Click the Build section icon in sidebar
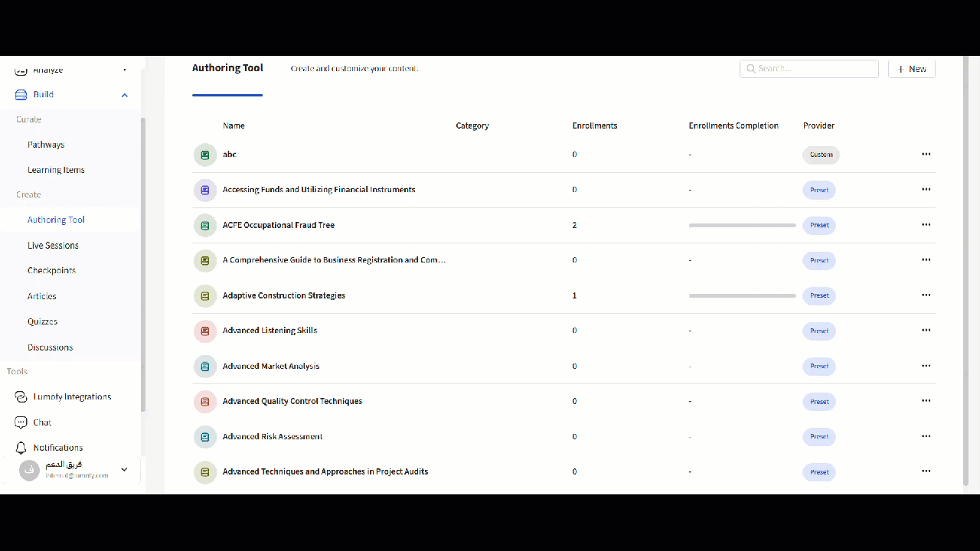The height and width of the screenshot is (551, 980). [x=21, y=95]
